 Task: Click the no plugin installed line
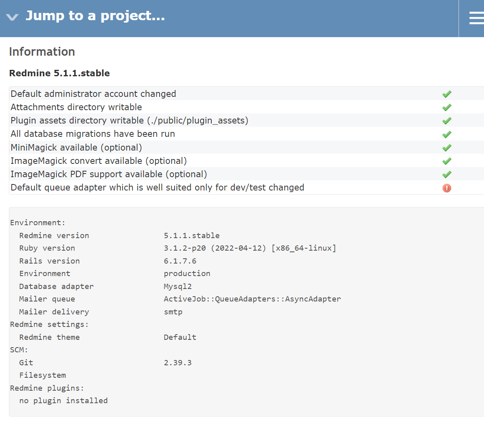[63, 401]
